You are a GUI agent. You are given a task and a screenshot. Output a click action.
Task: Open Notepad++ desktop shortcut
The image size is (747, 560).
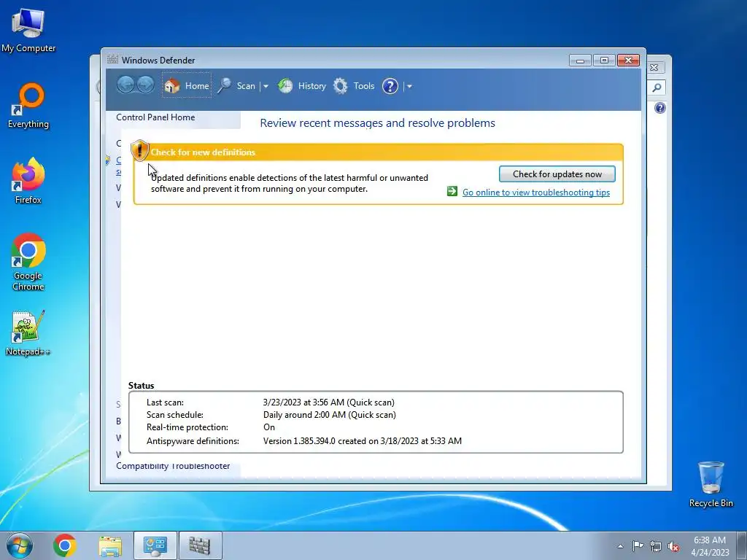click(28, 333)
